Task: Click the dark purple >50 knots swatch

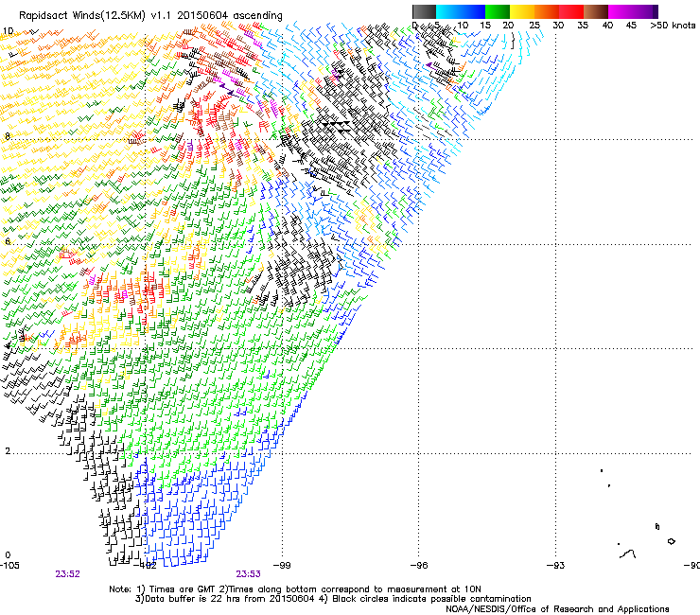Action: (656, 11)
